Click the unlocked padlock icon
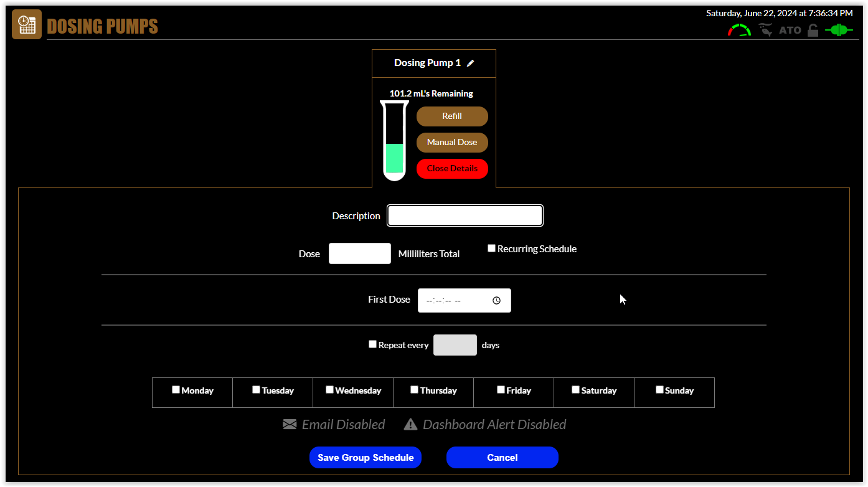 click(813, 30)
